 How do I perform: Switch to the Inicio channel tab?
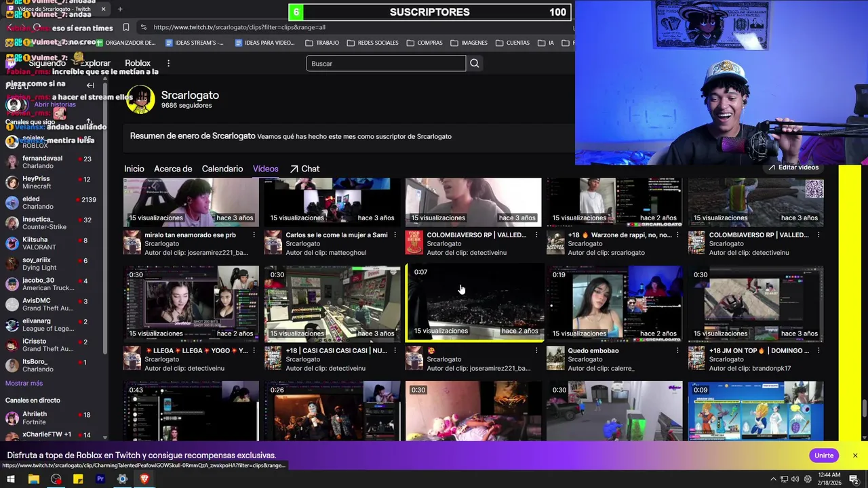tap(134, 169)
